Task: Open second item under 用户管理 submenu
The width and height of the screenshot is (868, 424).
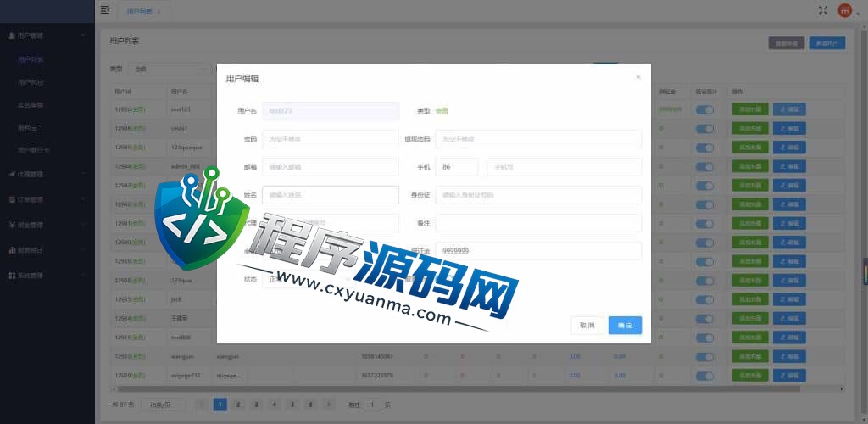Action: coord(31,82)
